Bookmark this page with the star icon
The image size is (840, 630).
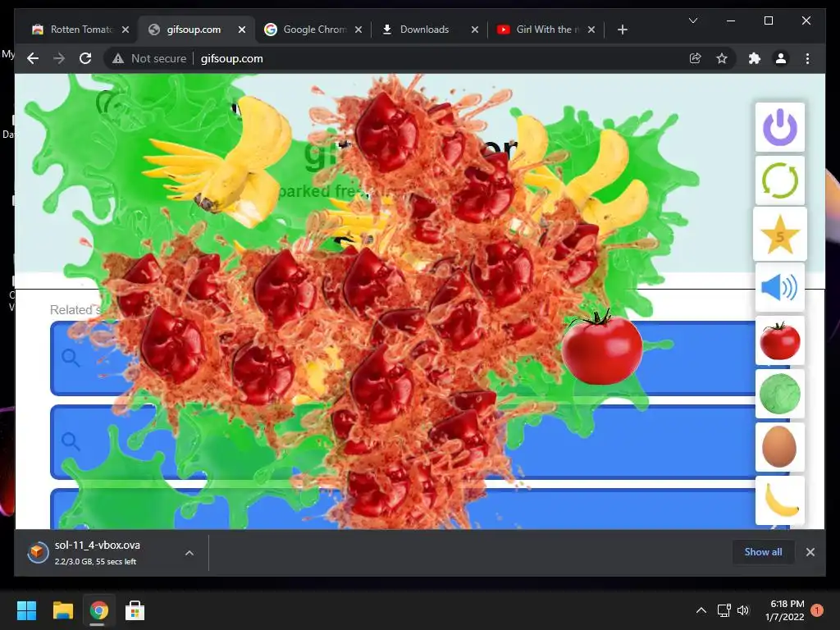[722, 58]
